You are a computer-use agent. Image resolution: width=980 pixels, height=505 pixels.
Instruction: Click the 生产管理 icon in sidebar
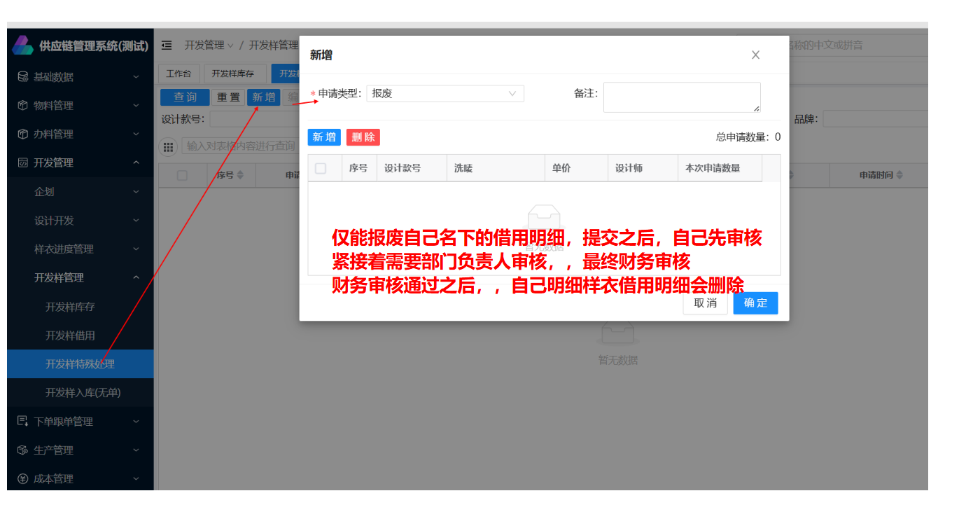coord(22,450)
